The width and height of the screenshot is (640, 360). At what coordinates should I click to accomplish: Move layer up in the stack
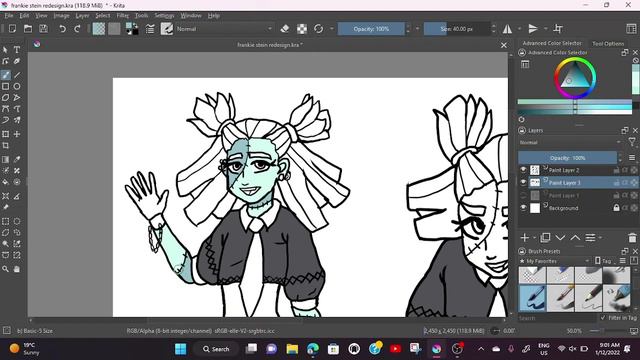(575, 238)
